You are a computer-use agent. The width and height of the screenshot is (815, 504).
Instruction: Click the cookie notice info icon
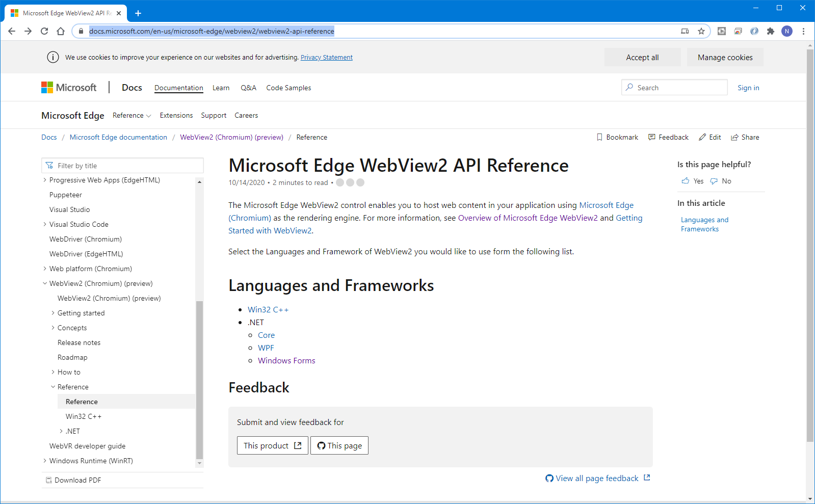pyautogui.click(x=53, y=57)
